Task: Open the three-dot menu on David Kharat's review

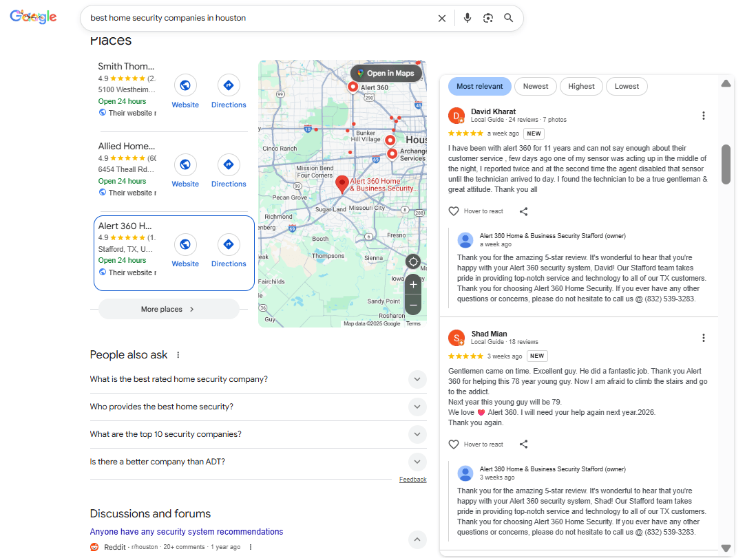Action: [x=704, y=116]
